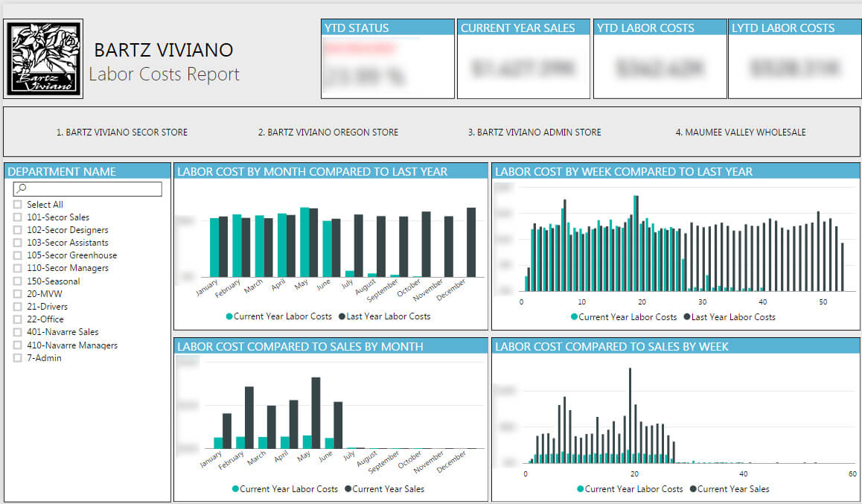Click Last Year Labor Costs legend in weekly chart
Screen dimensions: 862x504
(x=729, y=317)
